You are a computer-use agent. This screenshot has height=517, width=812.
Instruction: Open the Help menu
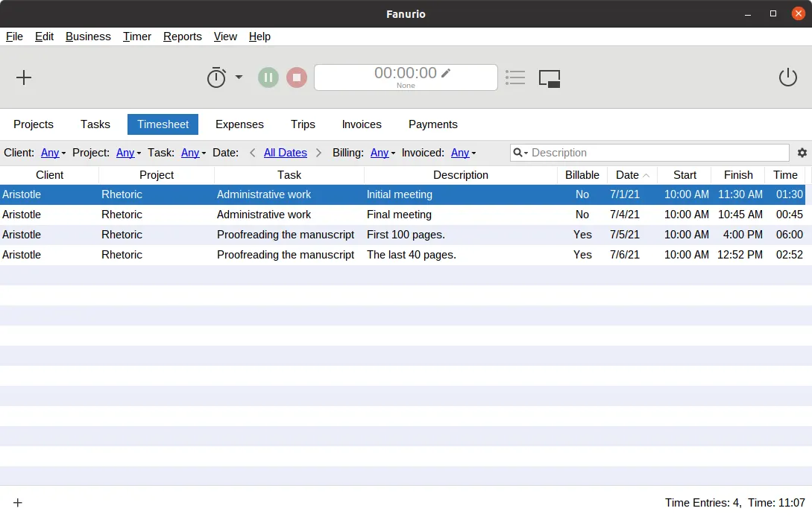pos(259,37)
